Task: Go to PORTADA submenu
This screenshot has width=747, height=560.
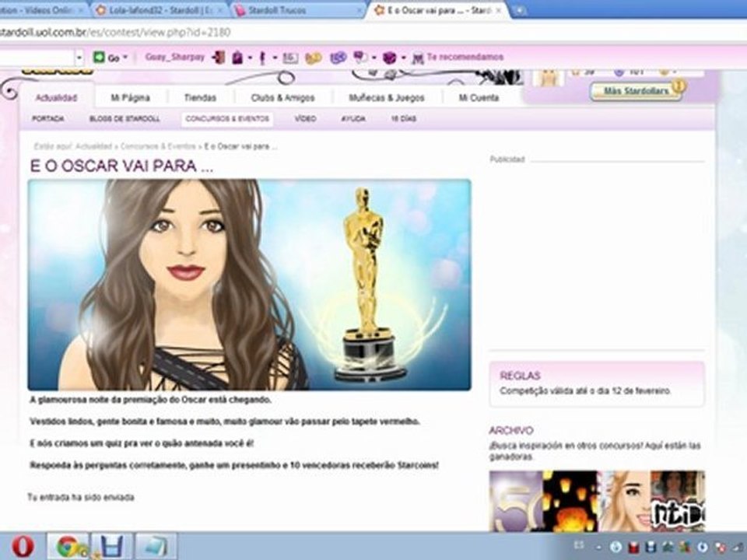Action: point(47,118)
